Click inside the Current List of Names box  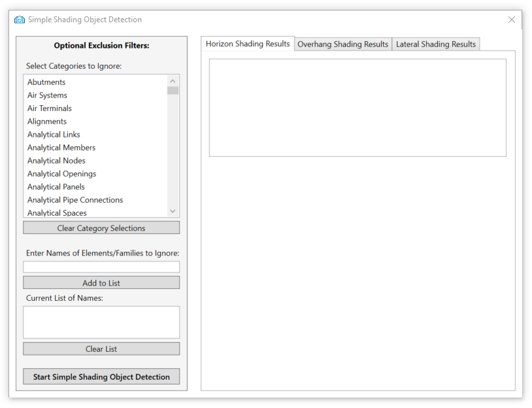[x=101, y=322]
